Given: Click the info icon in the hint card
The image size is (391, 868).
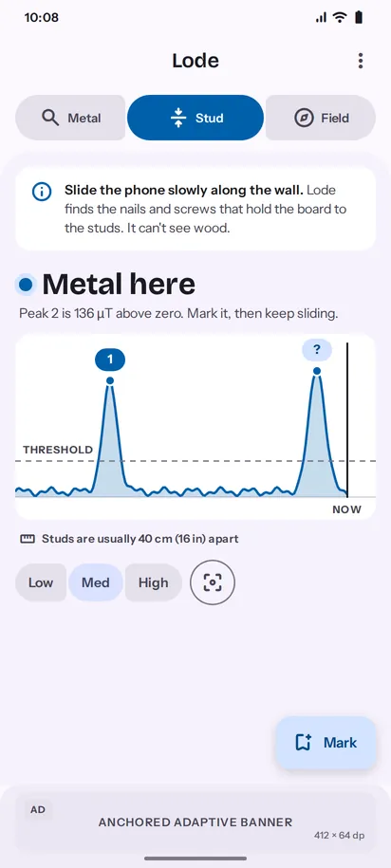Looking at the screenshot, I should coord(42,192).
